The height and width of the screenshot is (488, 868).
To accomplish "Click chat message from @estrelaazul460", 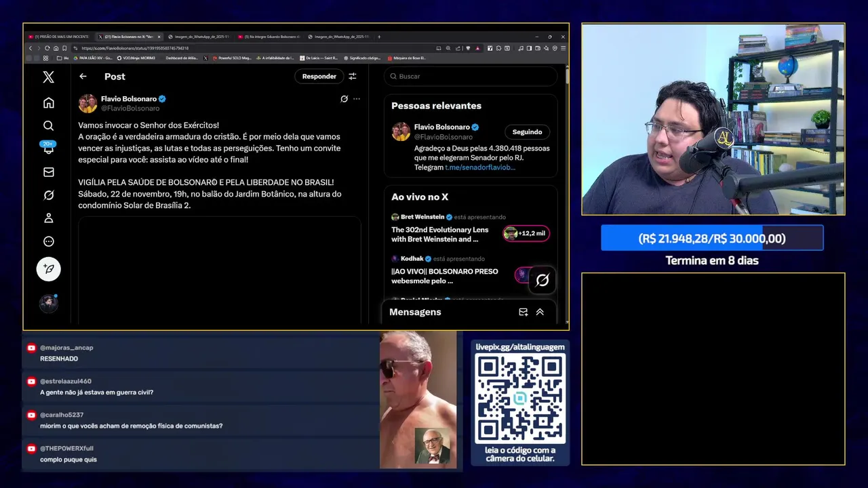I will tap(201, 387).
